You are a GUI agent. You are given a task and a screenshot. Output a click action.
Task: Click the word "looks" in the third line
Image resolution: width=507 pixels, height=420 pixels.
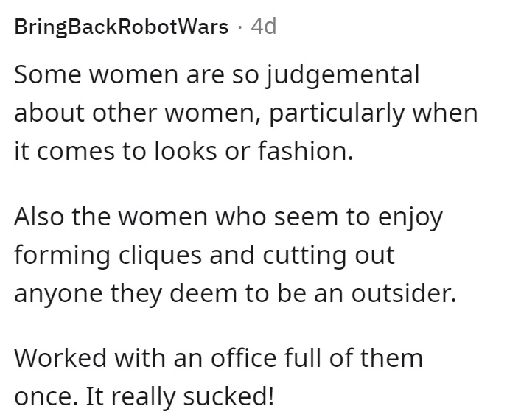pos(185,150)
